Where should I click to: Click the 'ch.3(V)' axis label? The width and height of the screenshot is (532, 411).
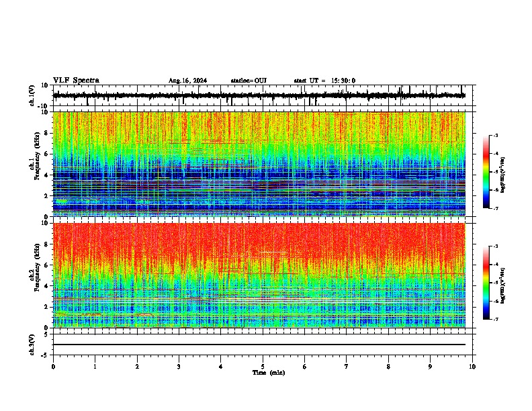pos(32,345)
